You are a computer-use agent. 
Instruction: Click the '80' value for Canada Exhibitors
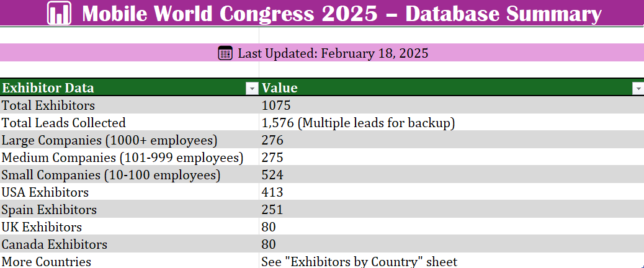coord(452,244)
